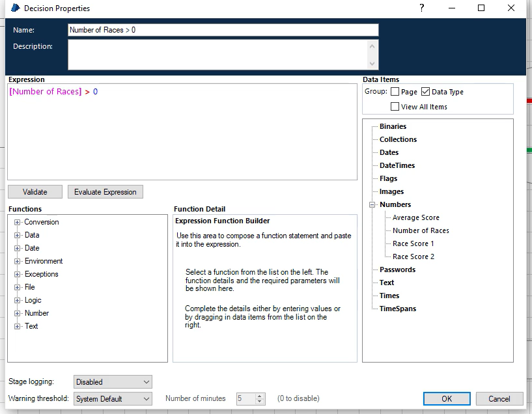This screenshot has width=532, height=414.
Task: Minimize the Decision Properties window
Action: (x=452, y=8)
